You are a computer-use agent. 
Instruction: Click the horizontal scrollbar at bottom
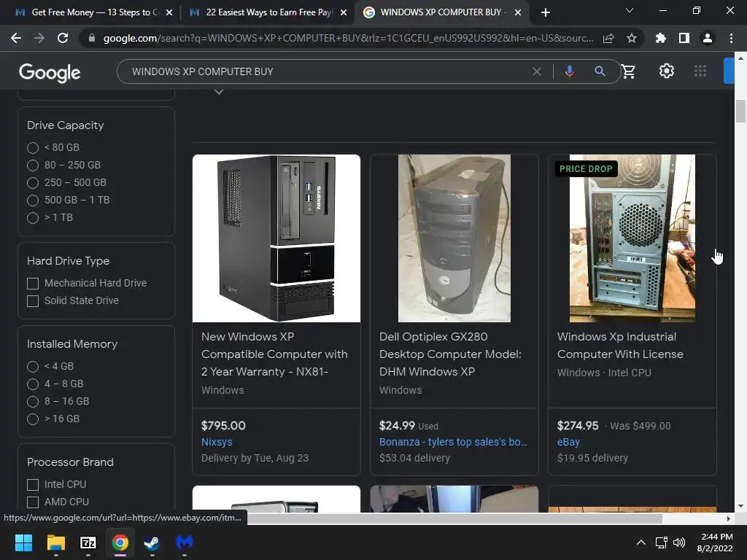[454, 518]
